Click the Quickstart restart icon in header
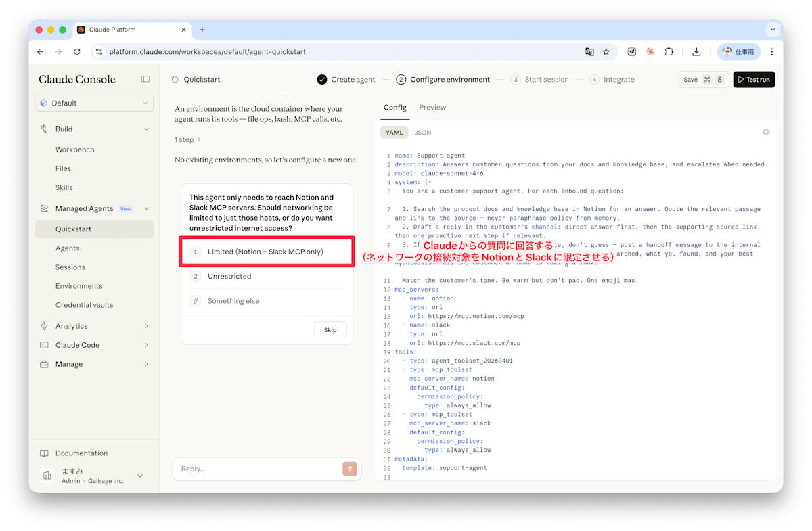 (x=175, y=79)
